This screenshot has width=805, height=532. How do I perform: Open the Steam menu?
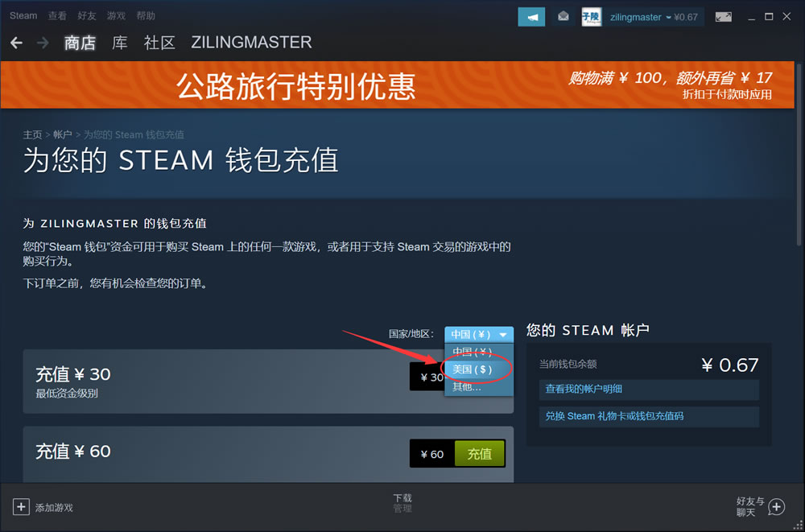(23, 16)
